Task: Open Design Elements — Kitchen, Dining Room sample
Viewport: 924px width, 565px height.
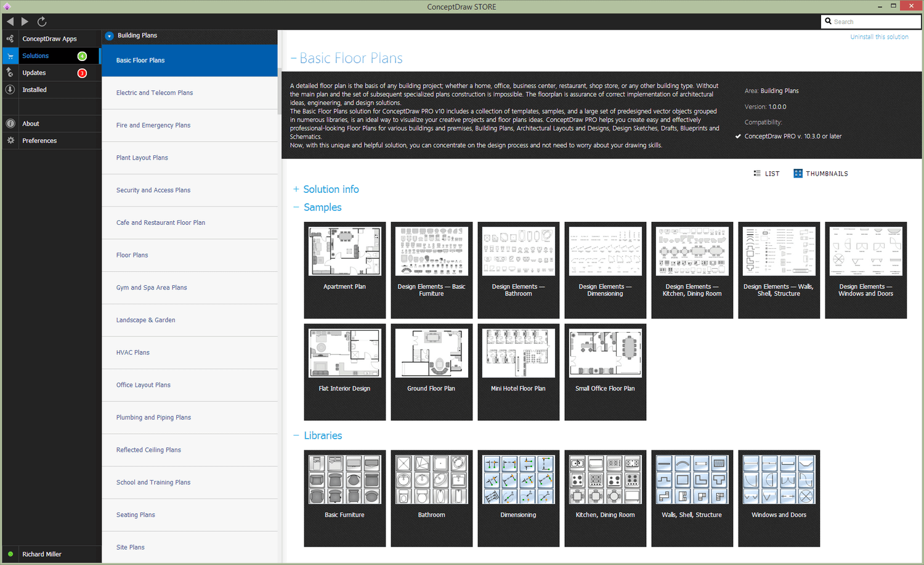Action: tap(692, 270)
